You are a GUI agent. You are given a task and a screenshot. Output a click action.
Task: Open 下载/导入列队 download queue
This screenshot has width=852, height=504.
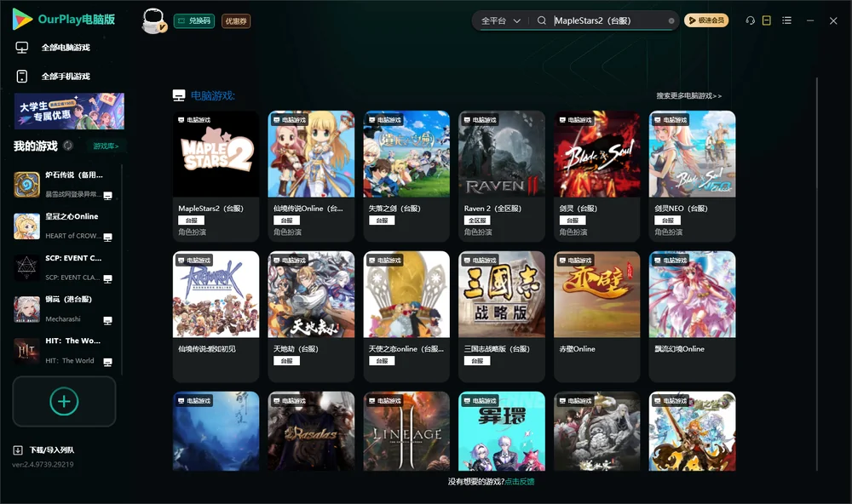(43, 450)
